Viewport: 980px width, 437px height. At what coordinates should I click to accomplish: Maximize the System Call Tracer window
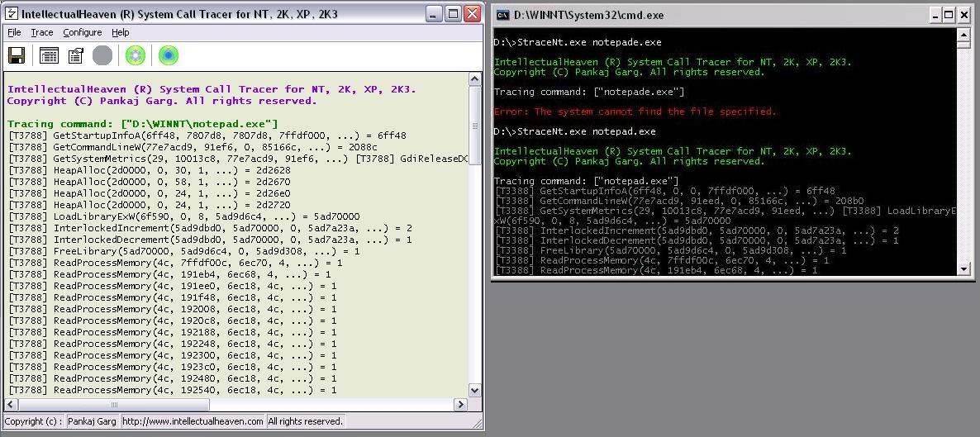[x=453, y=14]
